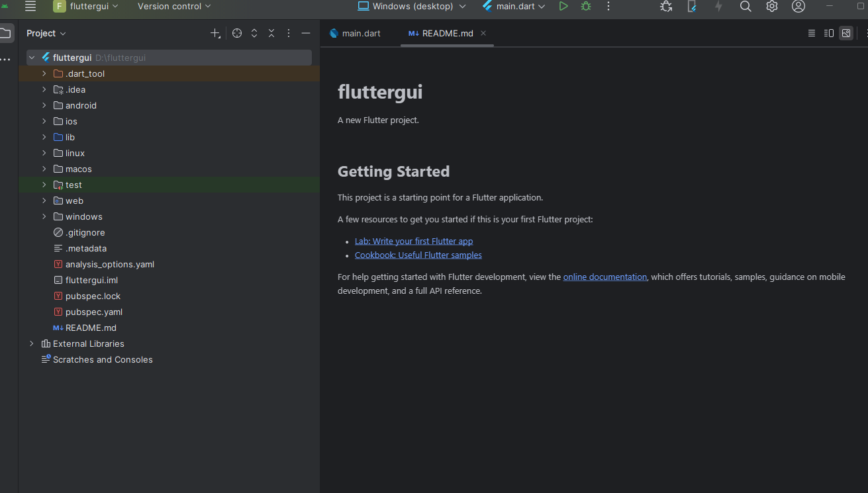The width and height of the screenshot is (868, 493).
Task: Open the 'Lab: Write your first Flutter app' link
Action: click(414, 242)
